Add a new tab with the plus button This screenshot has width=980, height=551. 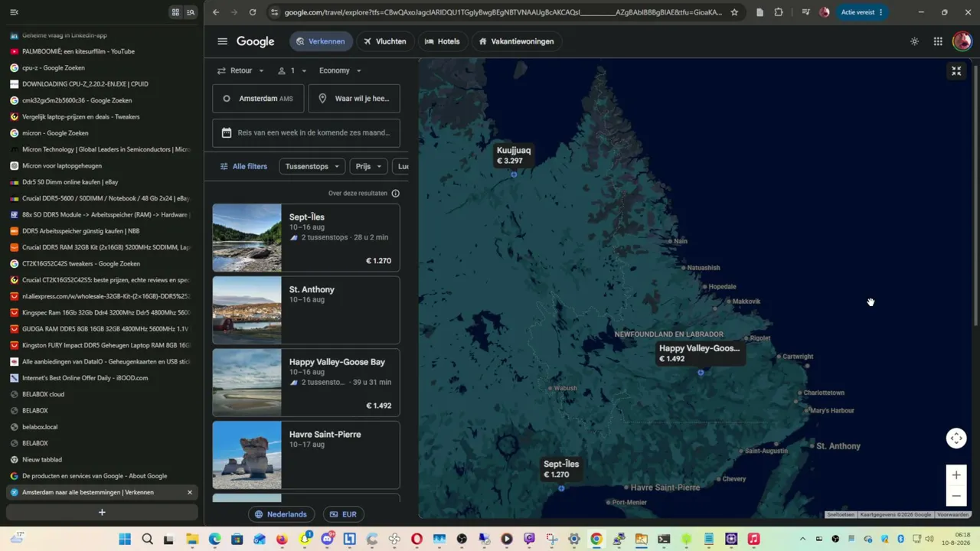(x=102, y=512)
